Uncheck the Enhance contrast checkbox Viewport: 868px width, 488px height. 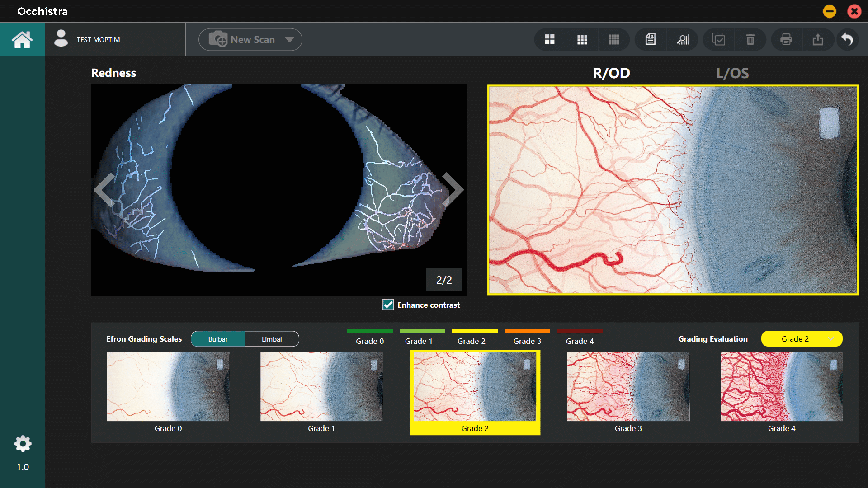388,305
